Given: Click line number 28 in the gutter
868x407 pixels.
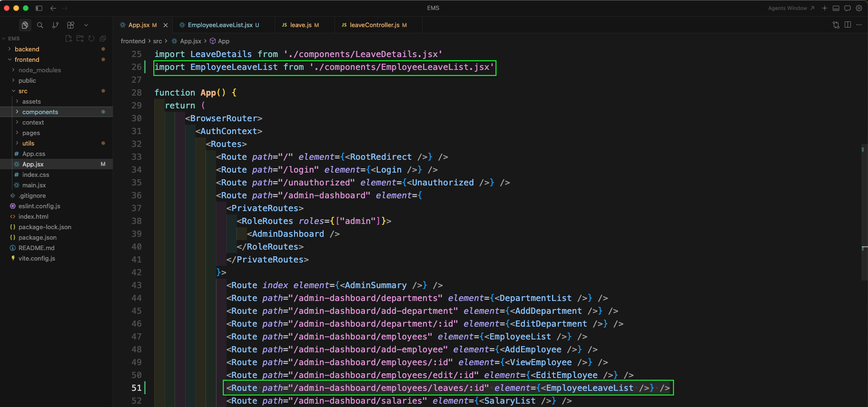Looking at the screenshot, I should click(137, 93).
